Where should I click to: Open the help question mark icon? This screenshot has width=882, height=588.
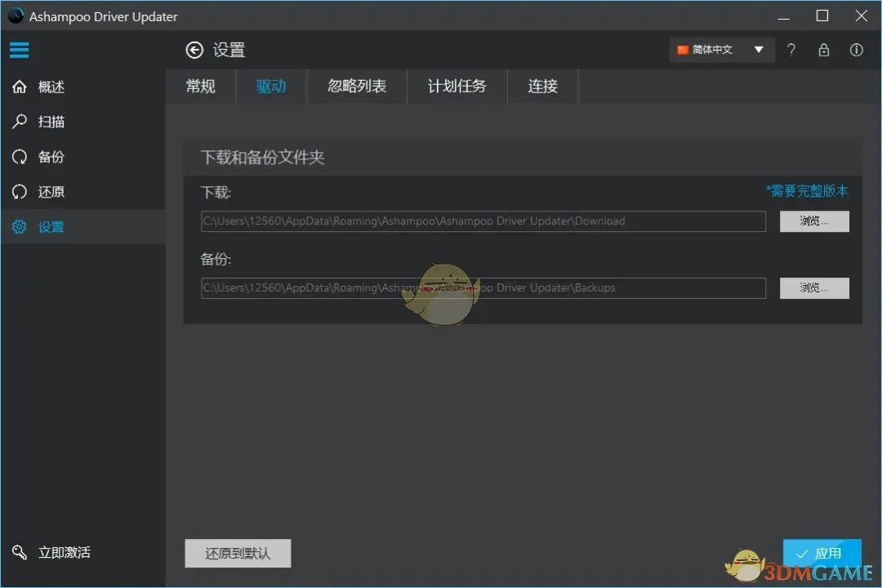click(791, 50)
